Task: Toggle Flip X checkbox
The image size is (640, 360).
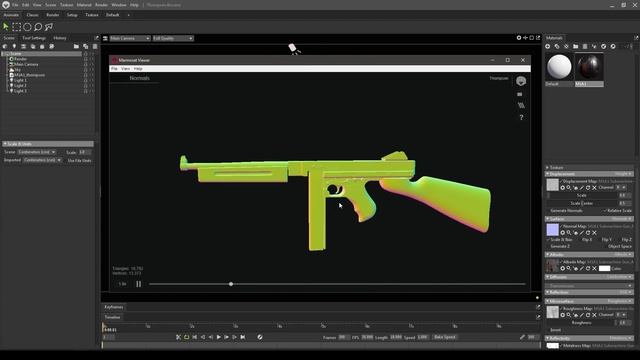Action: 586,240
